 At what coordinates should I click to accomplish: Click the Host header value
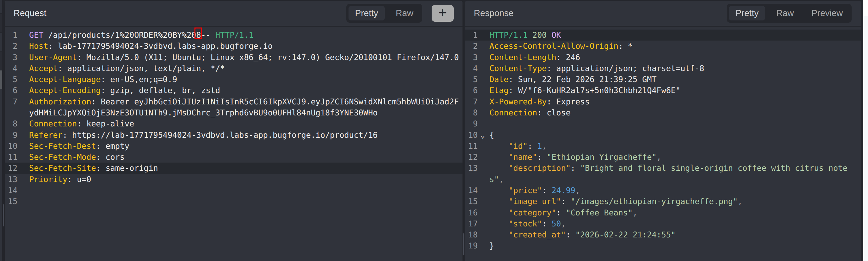[165, 46]
